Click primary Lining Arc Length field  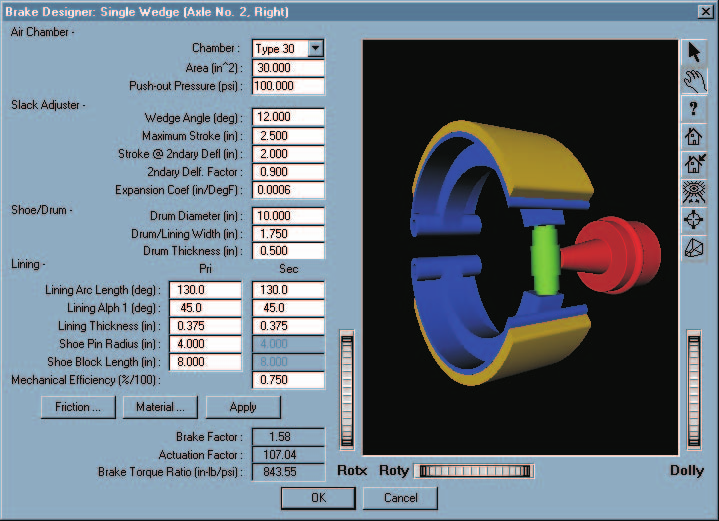(205, 290)
